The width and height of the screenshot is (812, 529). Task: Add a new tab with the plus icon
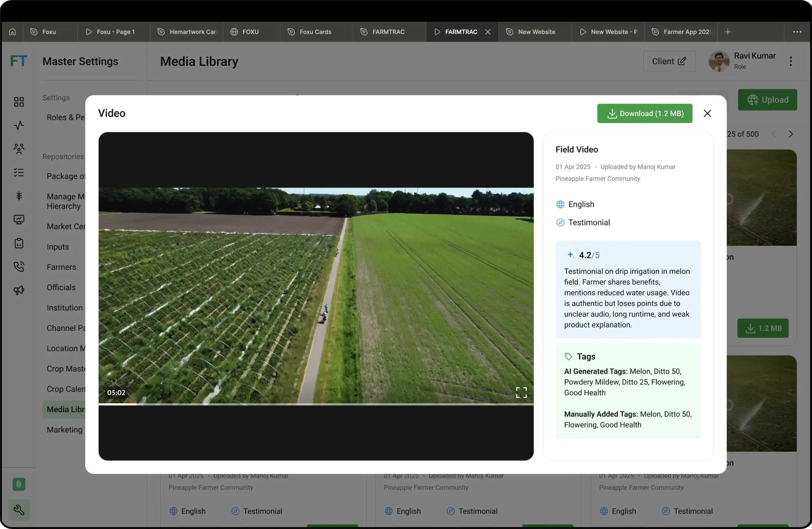727,32
